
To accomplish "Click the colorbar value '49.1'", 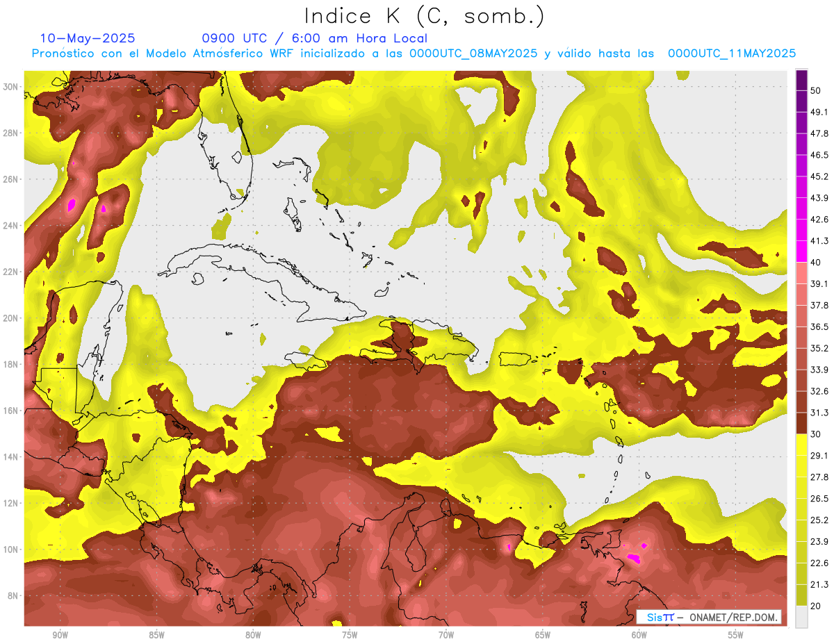I will pos(819,112).
